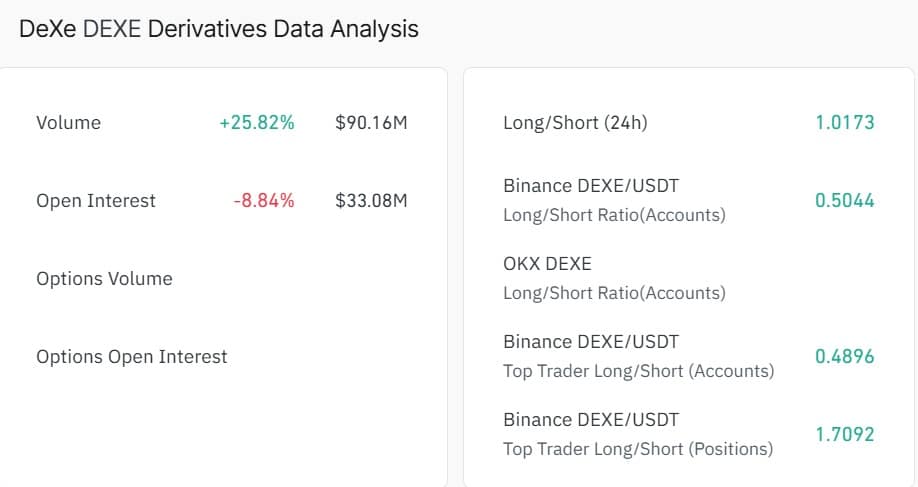
Task: Click the Long/Short (24h) label
Action: (x=575, y=123)
